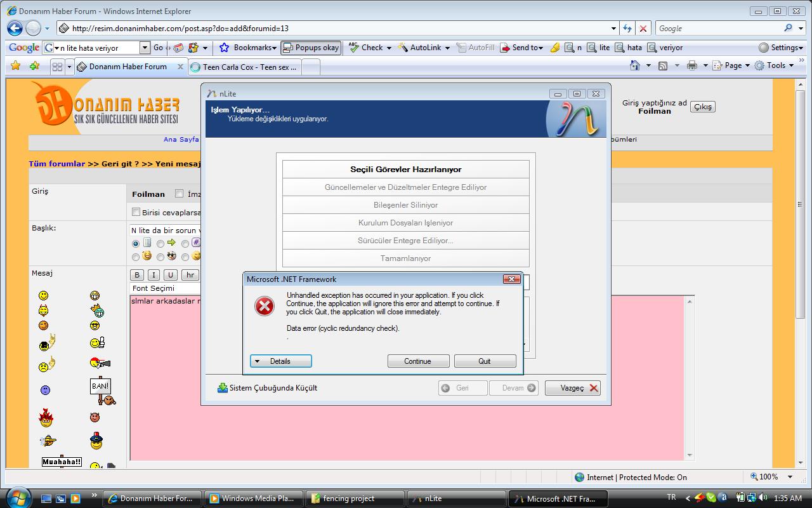Open the Tüm forumlar link
The height and width of the screenshot is (508, 812).
(x=56, y=164)
